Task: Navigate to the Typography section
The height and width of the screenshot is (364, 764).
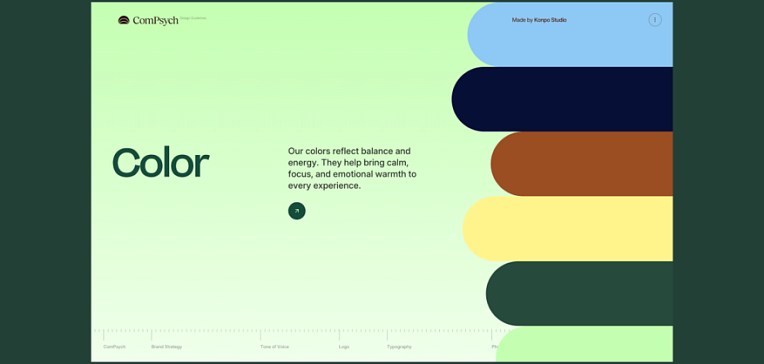Action: point(399,347)
